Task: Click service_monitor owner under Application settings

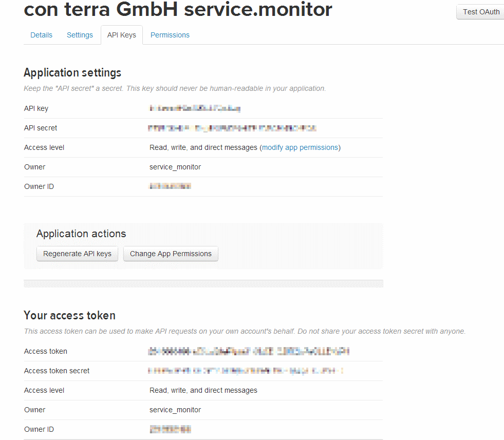Action: point(175,167)
